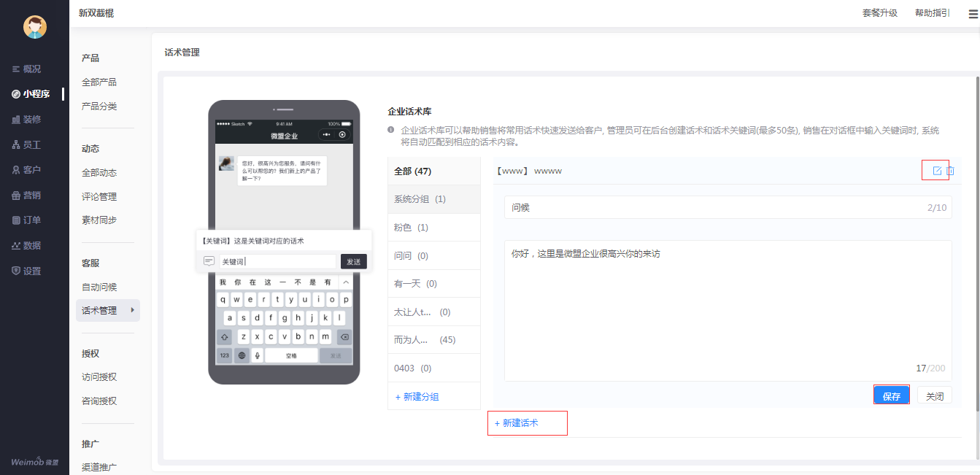Open the hamburger menu at top right
The width and height of the screenshot is (980, 475).
973,14
